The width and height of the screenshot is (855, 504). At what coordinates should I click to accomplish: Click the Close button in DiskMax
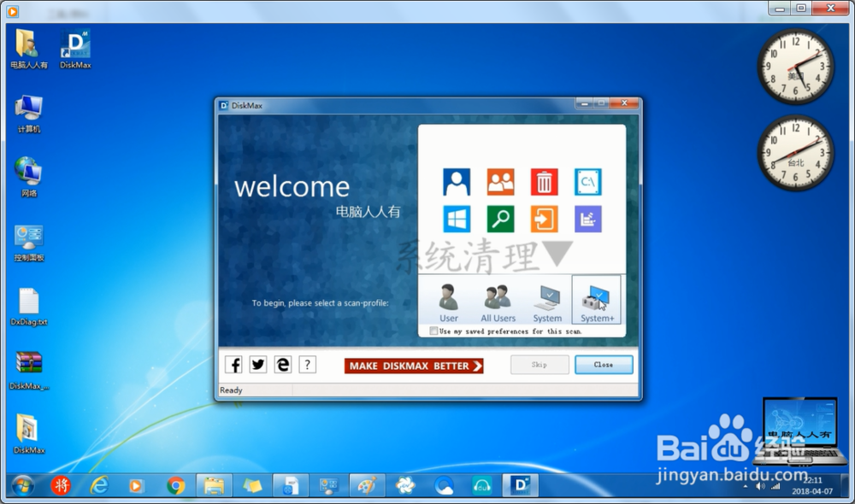pos(604,365)
